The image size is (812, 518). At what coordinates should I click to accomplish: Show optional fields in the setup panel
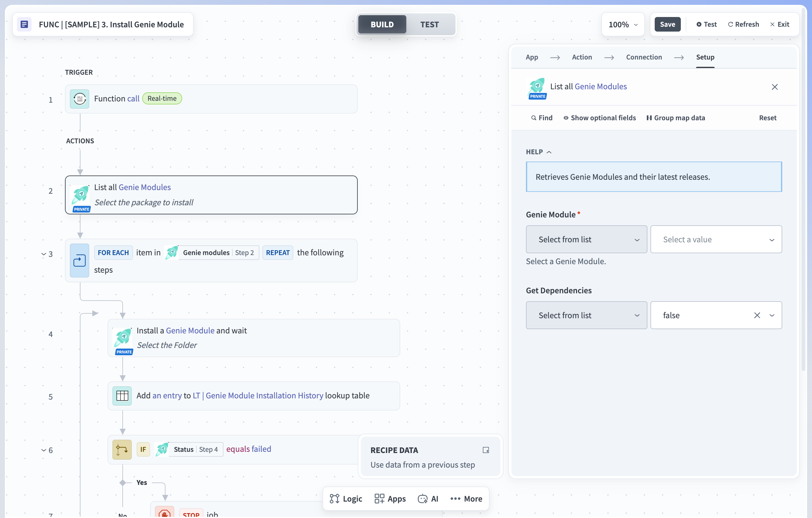click(599, 118)
